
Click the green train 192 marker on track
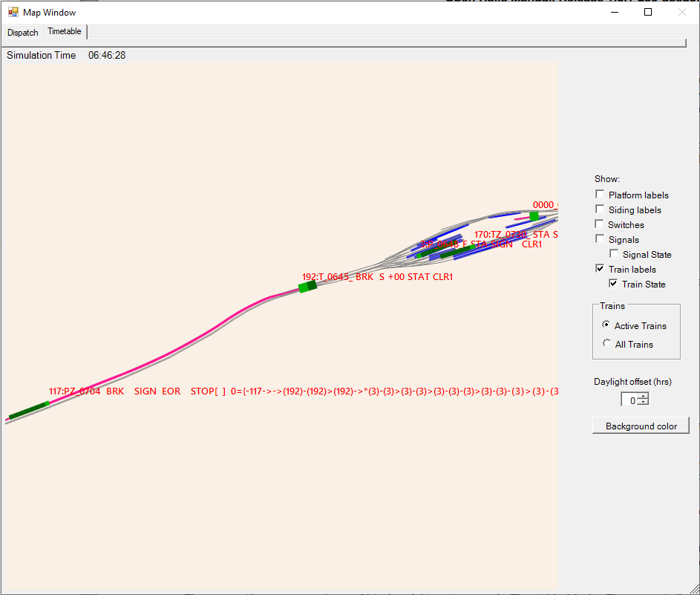coord(307,287)
